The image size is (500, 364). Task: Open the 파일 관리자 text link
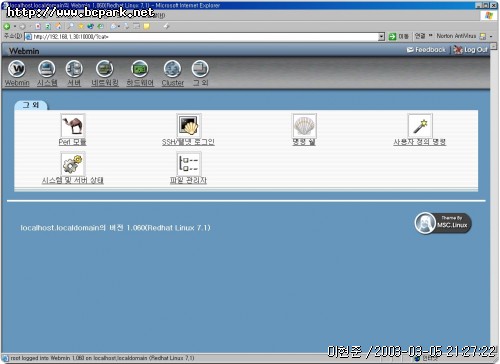[x=188, y=180]
